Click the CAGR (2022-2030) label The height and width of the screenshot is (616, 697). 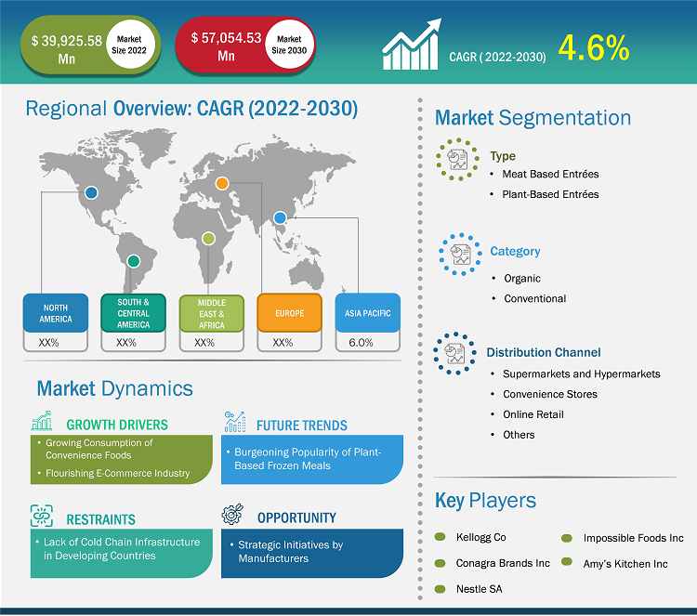(x=497, y=57)
